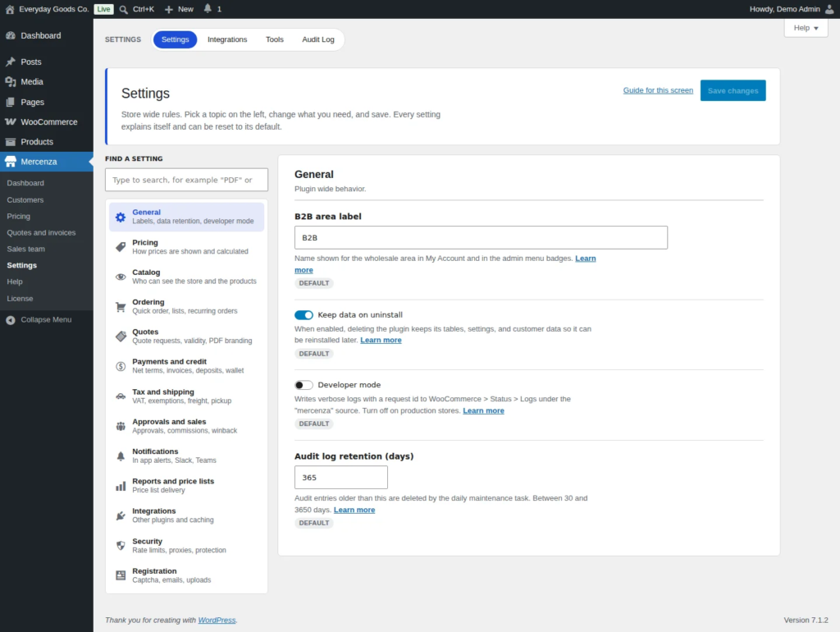Open the Tools tab

point(274,39)
